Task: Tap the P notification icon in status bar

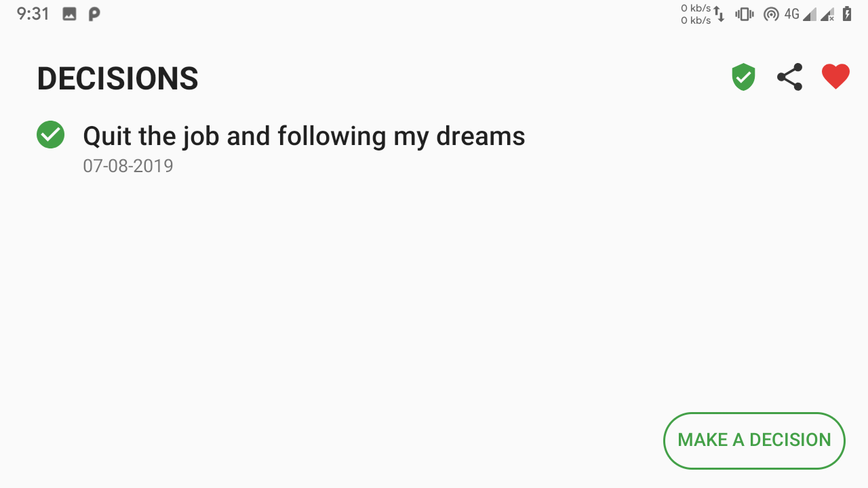Action: pos(94,14)
